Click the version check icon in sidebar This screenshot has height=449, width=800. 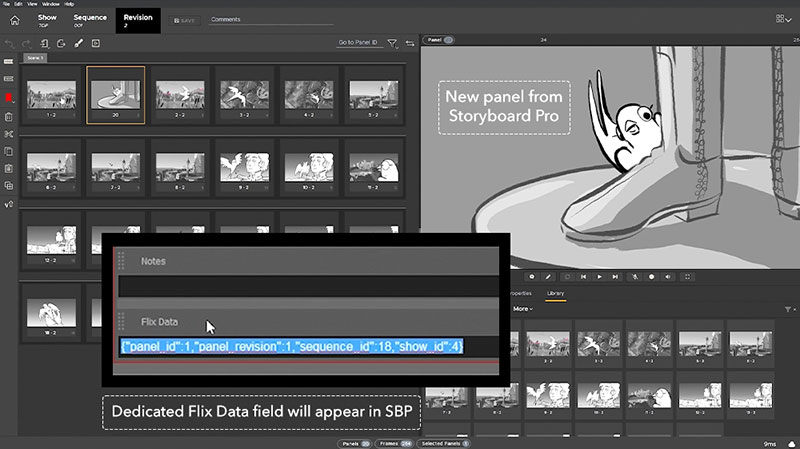click(x=9, y=204)
